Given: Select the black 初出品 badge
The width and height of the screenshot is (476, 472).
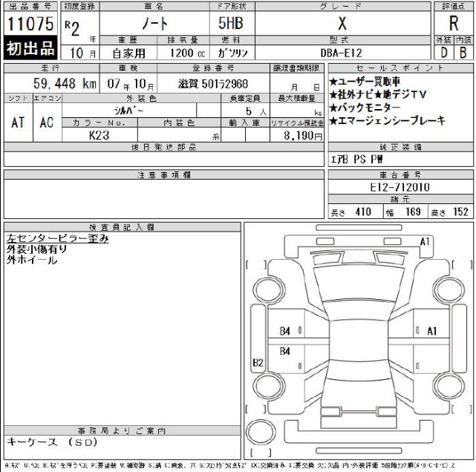Looking at the screenshot, I should point(30,49).
